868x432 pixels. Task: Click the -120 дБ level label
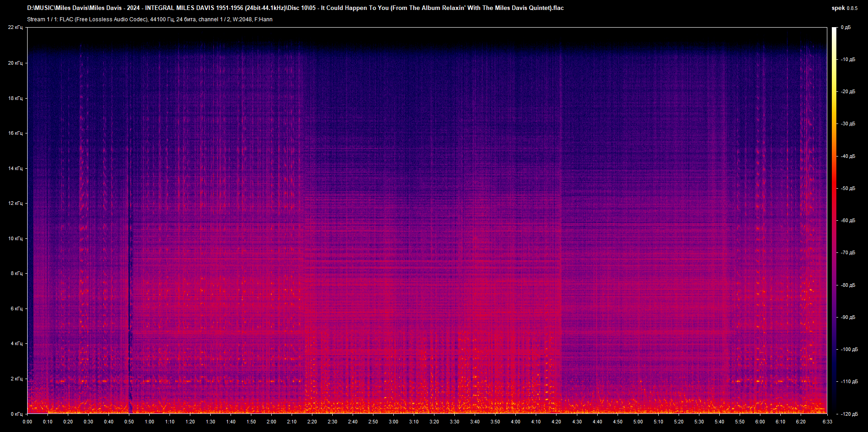pyautogui.click(x=849, y=414)
